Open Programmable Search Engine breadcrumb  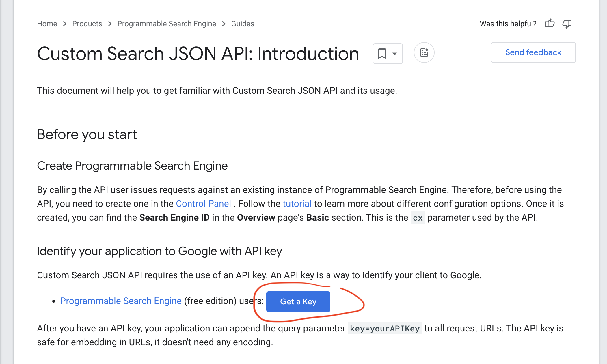[167, 24]
